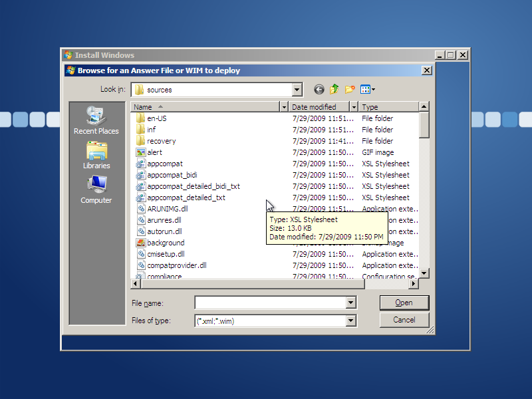Open the View Menu icon
The width and height of the screenshot is (532, 399).
pyautogui.click(x=365, y=90)
